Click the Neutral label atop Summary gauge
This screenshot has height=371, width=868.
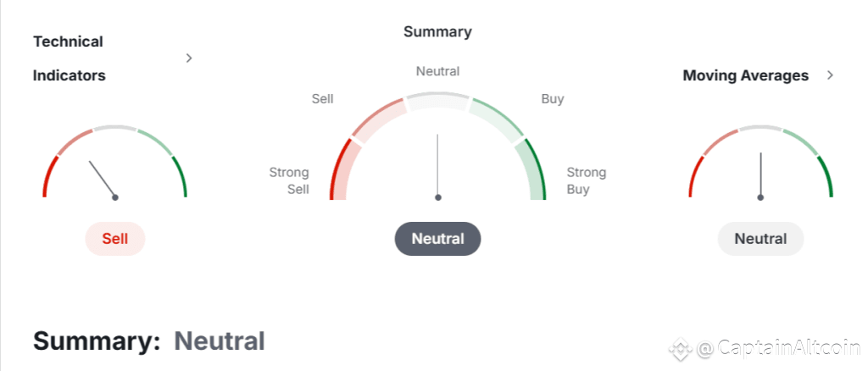[x=438, y=71]
